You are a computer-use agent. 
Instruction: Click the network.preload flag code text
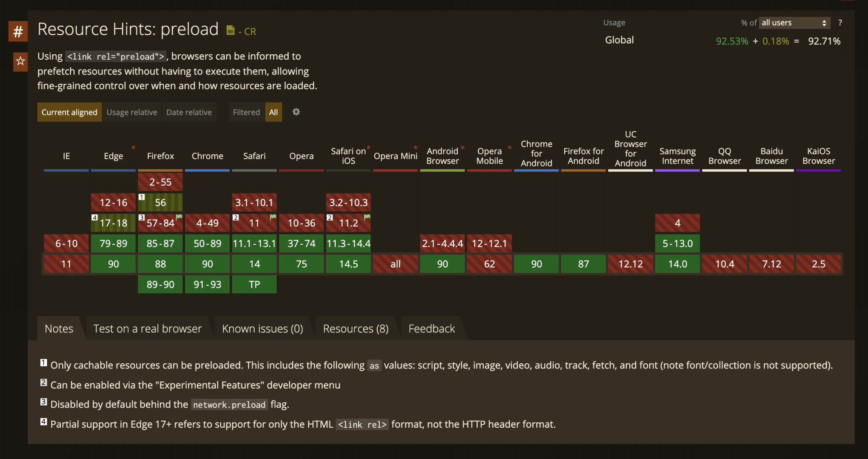click(229, 405)
